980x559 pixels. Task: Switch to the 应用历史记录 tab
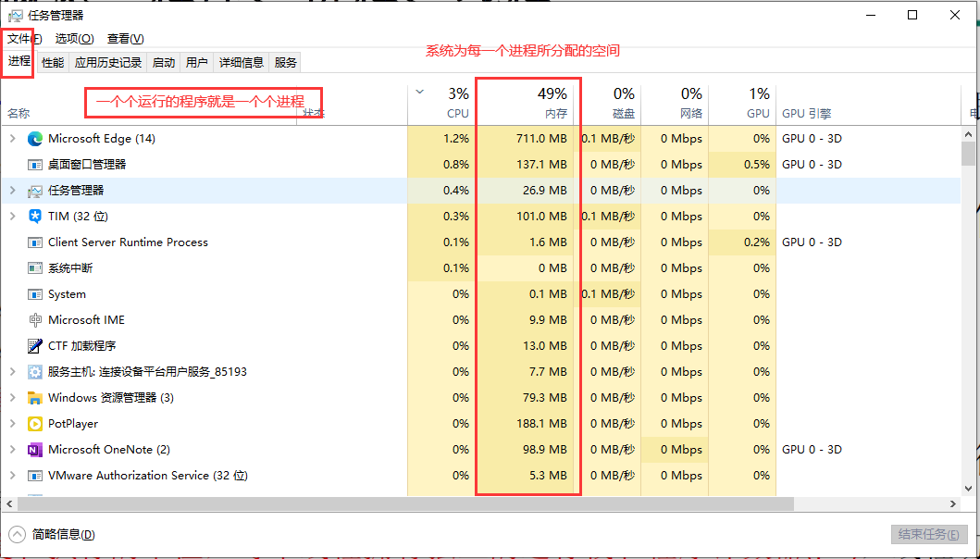[108, 63]
